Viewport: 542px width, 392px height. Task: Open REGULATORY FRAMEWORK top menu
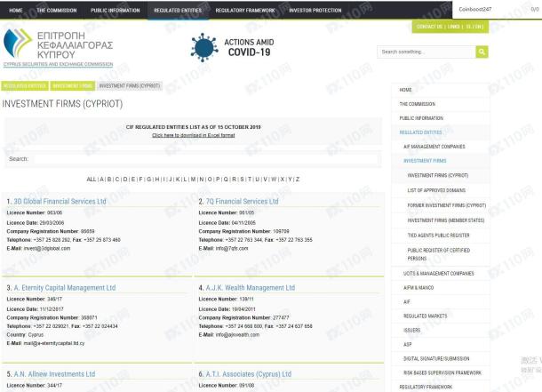[245, 11]
